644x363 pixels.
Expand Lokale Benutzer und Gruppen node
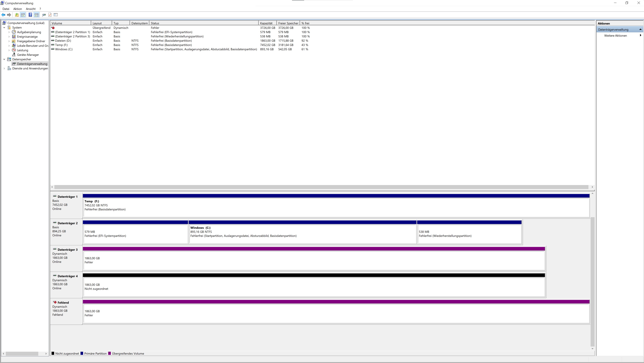pyautogui.click(x=9, y=46)
